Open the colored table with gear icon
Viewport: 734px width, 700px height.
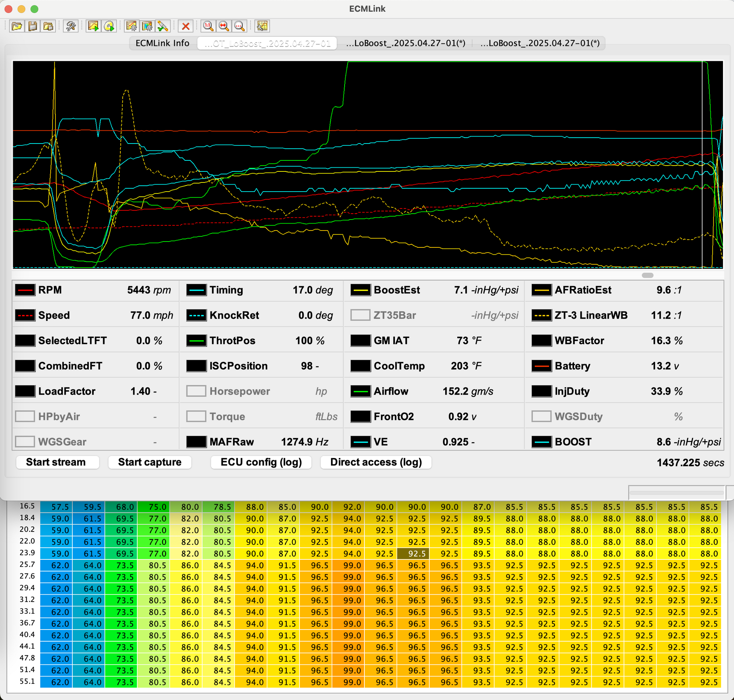click(147, 26)
